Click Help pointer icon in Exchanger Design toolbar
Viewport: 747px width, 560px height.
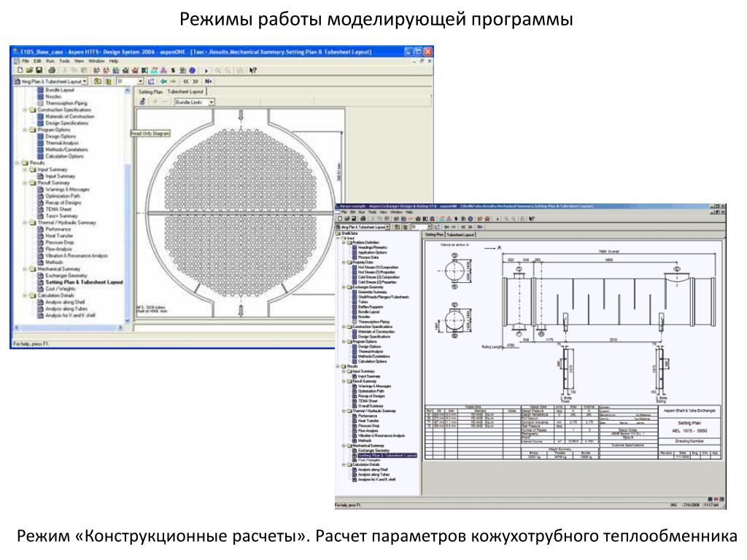tap(531, 219)
